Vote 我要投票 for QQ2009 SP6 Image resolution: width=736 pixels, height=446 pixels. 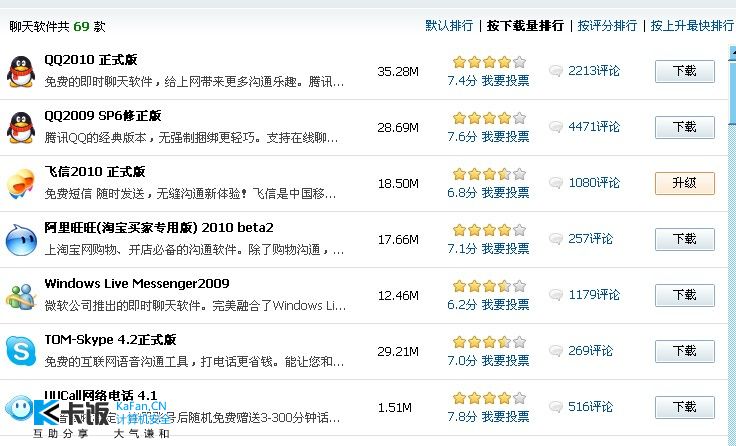[x=506, y=137]
